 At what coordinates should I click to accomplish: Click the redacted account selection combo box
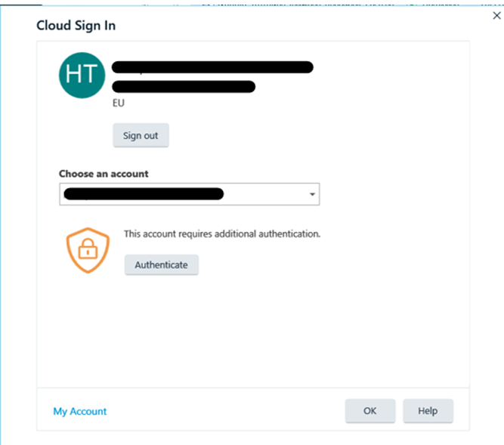point(181,195)
